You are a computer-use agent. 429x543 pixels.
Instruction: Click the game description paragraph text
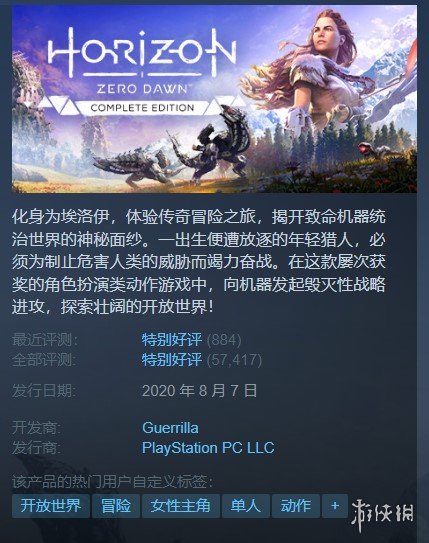tap(199, 262)
